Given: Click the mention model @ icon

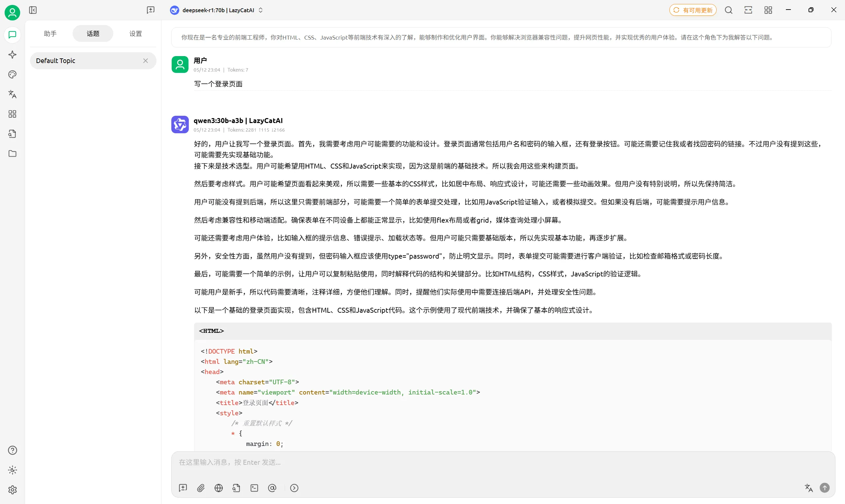Looking at the screenshot, I should (272, 488).
